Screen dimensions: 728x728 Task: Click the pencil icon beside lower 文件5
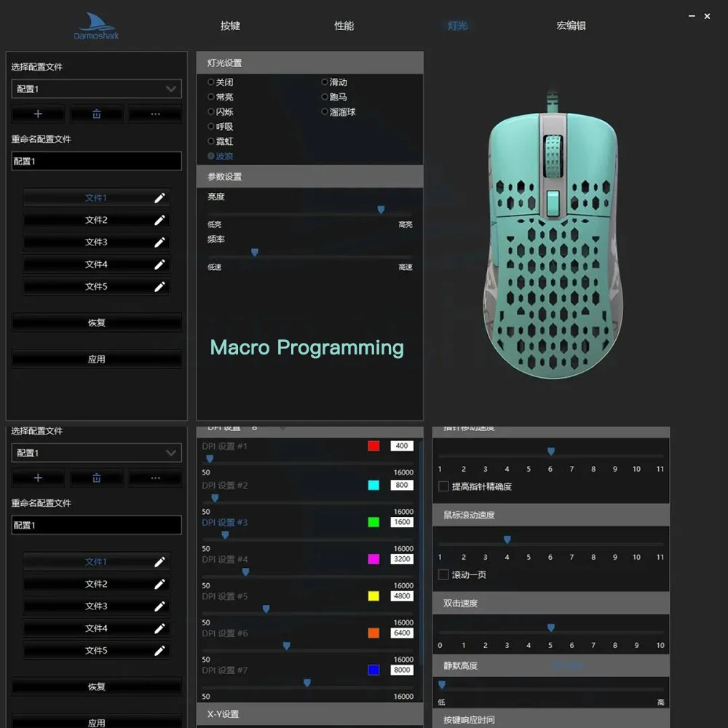(159, 651)
